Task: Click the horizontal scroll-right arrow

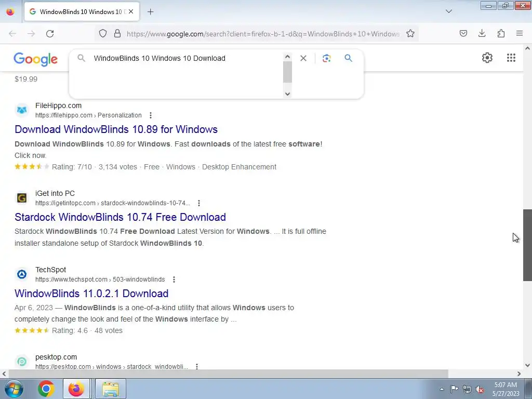Action: click(x=519, y=374)
